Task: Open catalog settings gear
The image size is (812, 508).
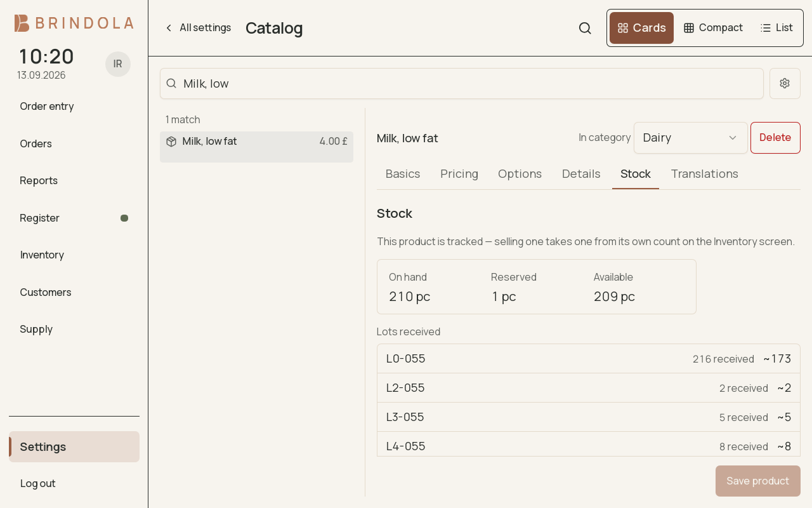Action: pyautogui.click(x=785, y=83)
